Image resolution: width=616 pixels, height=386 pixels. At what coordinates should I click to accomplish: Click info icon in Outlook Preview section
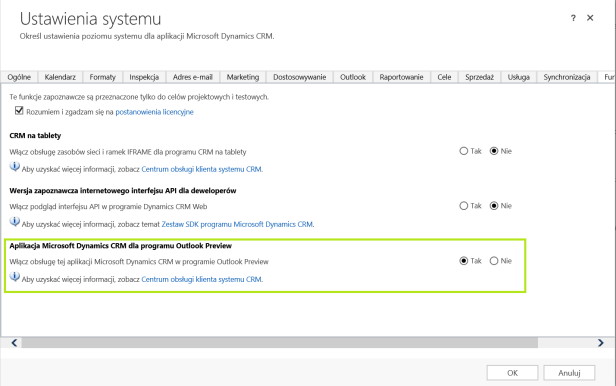(15, 277)
